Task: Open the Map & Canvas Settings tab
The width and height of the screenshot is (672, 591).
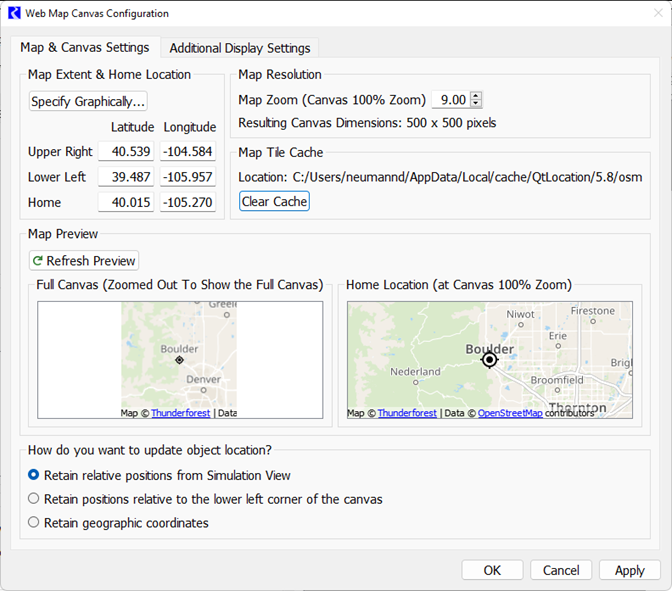Action: pos(85,47)
